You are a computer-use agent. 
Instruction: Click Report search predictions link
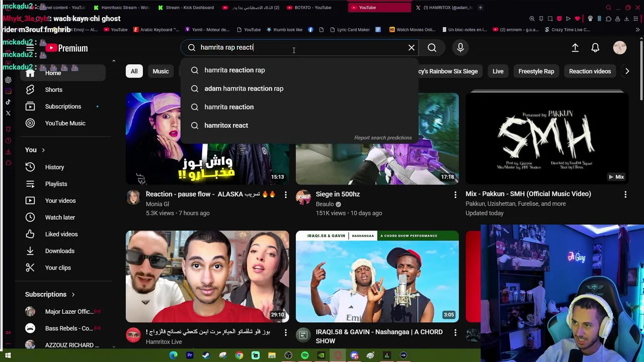383,138
